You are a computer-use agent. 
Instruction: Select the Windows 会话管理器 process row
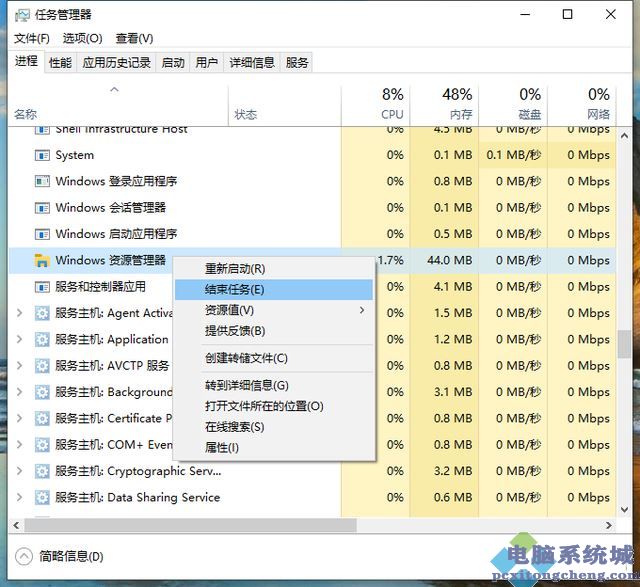click(312, 208)
